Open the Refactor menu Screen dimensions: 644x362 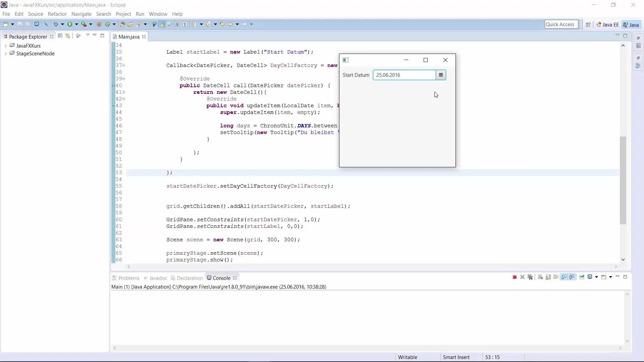point(57,14)
